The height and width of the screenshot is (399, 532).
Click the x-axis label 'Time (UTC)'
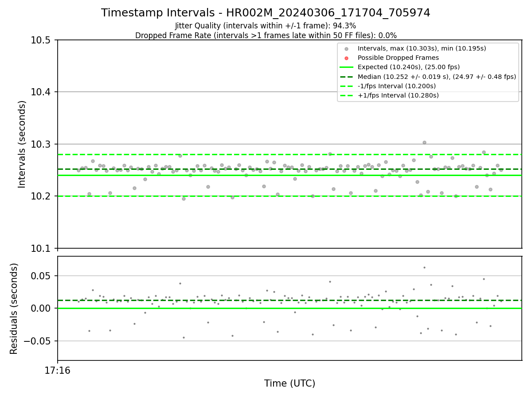coord(289,383)
